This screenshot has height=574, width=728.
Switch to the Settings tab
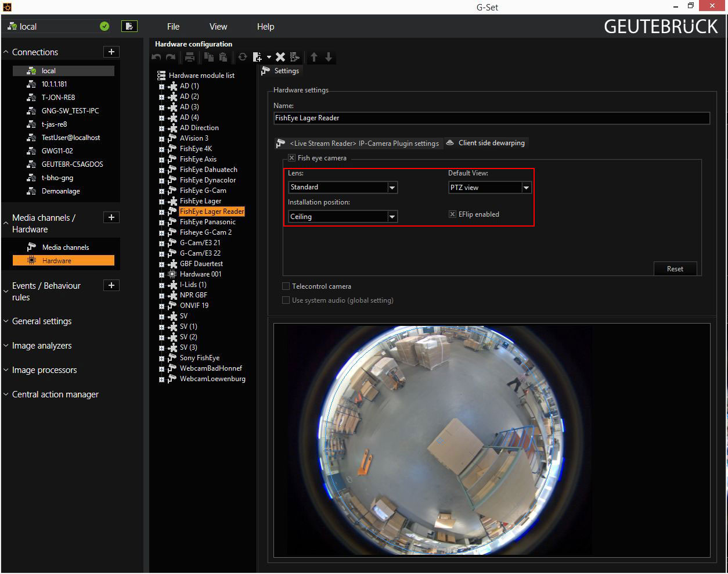point(280,71)
